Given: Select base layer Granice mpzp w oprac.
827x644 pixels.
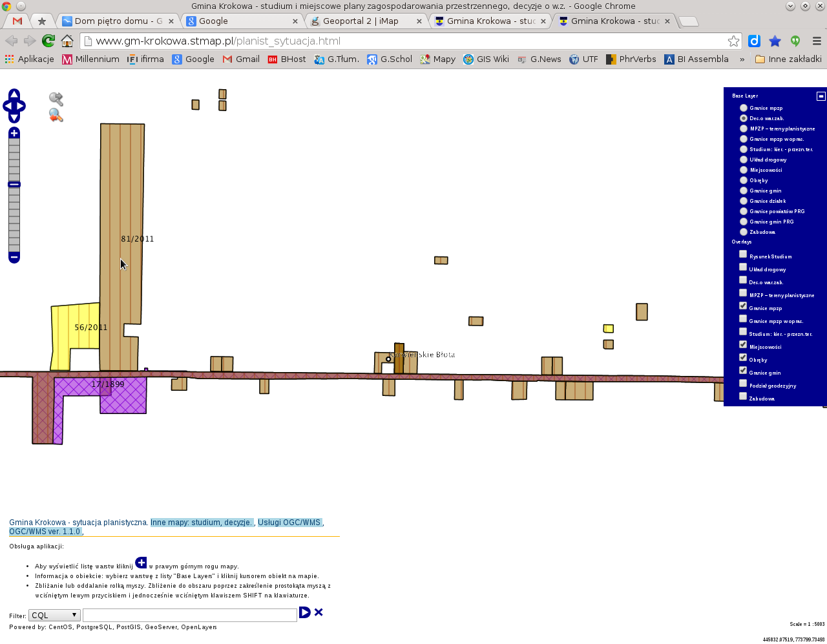Looking at the screenshot, I should click(744, 139).
